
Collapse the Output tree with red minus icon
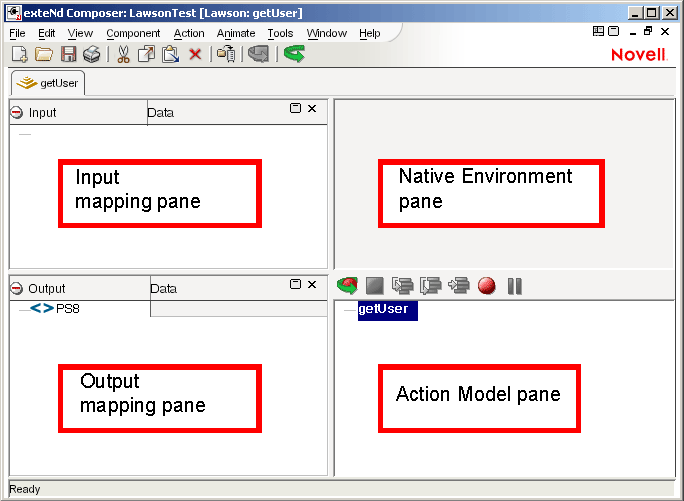17,288
